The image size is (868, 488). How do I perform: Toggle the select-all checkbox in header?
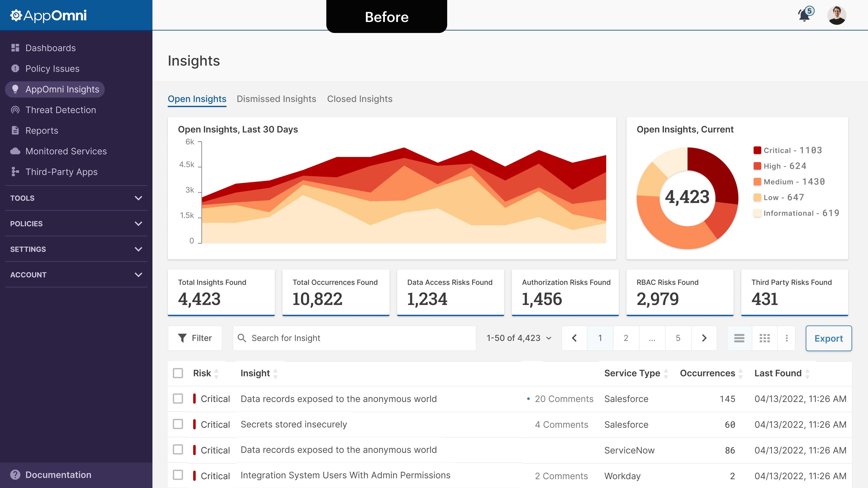(178, 373)
